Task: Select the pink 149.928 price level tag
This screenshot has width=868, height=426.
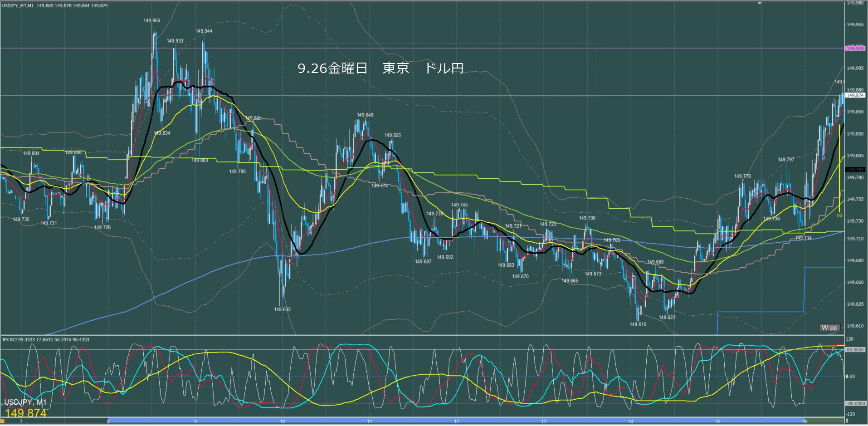Action: coord(855,48)
